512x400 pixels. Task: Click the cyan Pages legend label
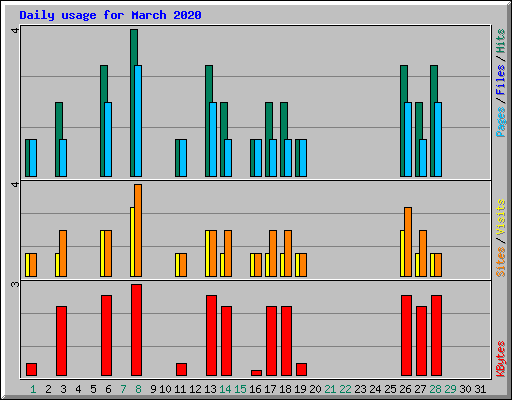click(x=500, y=122)
